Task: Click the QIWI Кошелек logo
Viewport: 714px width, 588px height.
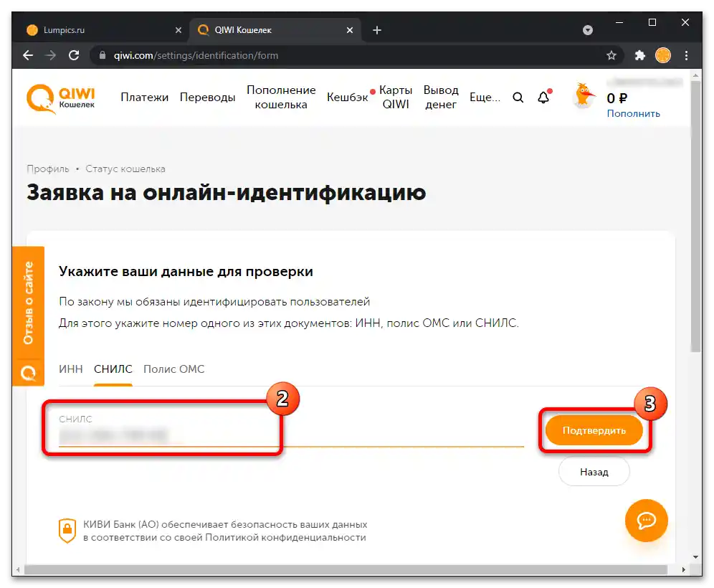Action: click(x=60, y=98)
